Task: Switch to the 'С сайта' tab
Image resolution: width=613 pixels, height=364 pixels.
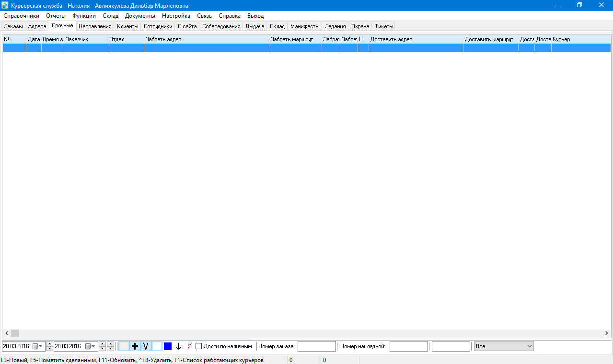Action: click(x=187, y=26)
